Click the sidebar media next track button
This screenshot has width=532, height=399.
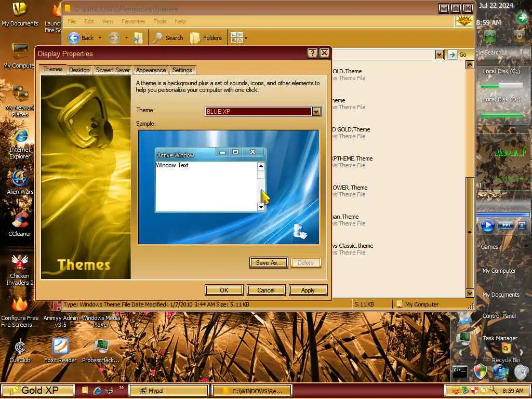[506, 225]
